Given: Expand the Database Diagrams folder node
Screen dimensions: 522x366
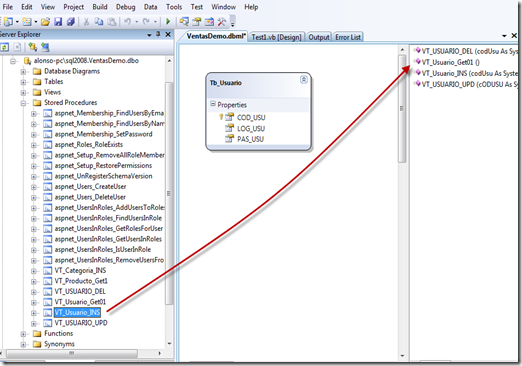Looking at the screenshot, I should tap(23, 71).
